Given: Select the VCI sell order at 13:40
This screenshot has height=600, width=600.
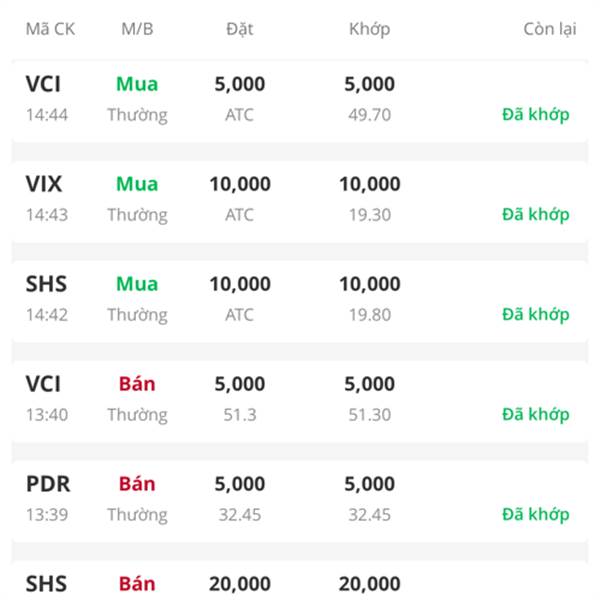Looking at the screenshot, I should tap(300, 401).
